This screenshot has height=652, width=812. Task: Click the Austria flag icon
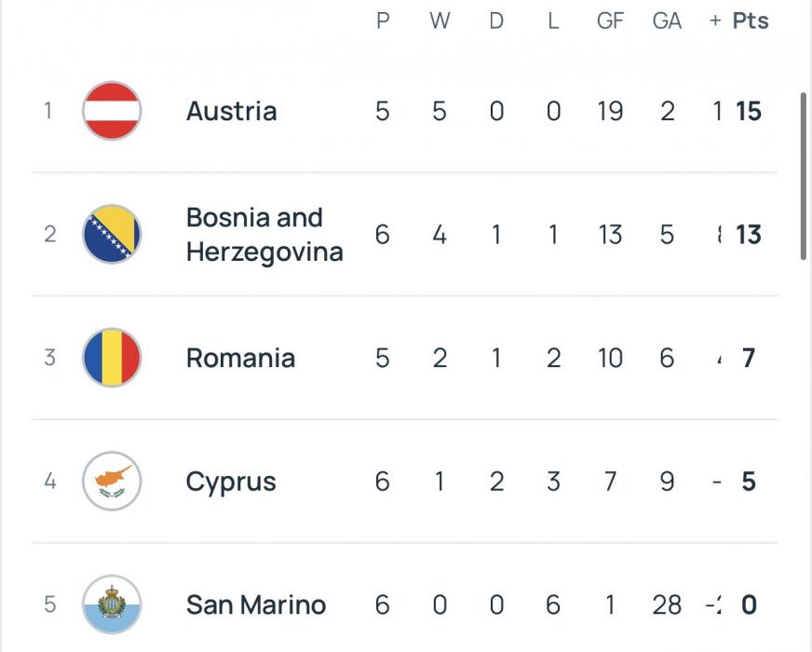tap(112, 111)
